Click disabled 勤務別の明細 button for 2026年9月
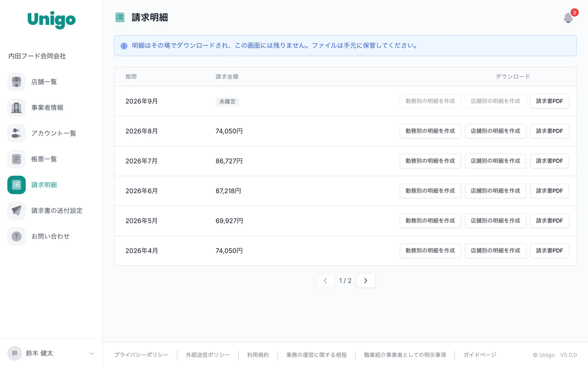This screenshot has height=368, width=588. click(x=430, y=101)
